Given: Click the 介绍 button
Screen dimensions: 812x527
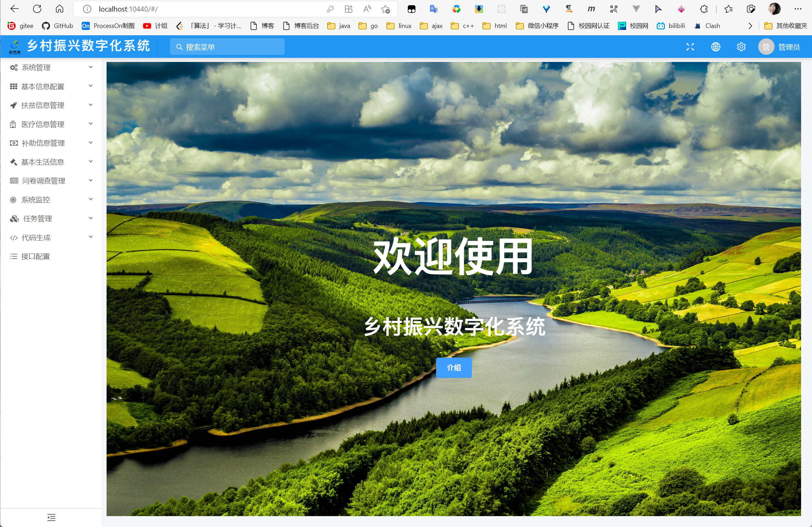Looking at the screenshot, I should (x=454, y=367).
